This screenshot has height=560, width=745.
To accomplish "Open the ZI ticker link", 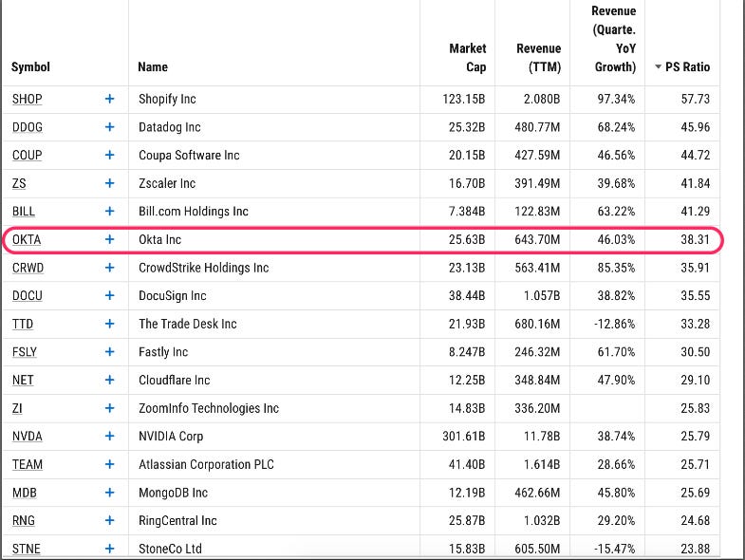I will tap(17, 408).
